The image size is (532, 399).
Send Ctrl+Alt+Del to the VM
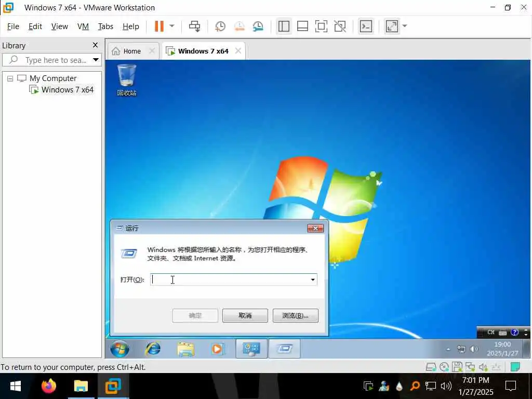[195, 26]
